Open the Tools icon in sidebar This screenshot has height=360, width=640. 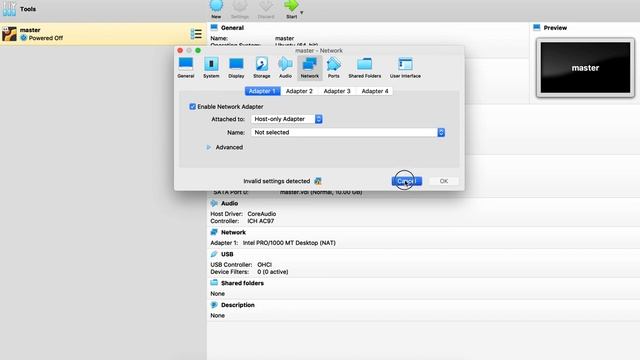[9, 9]
